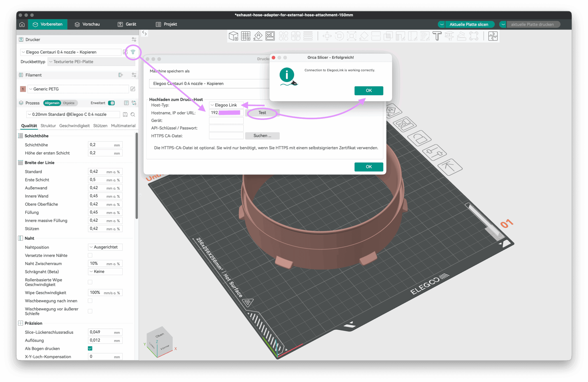The image size is (588, 382).
Task: Switch to the Vorschau tab
Action: tap(87, 24)
